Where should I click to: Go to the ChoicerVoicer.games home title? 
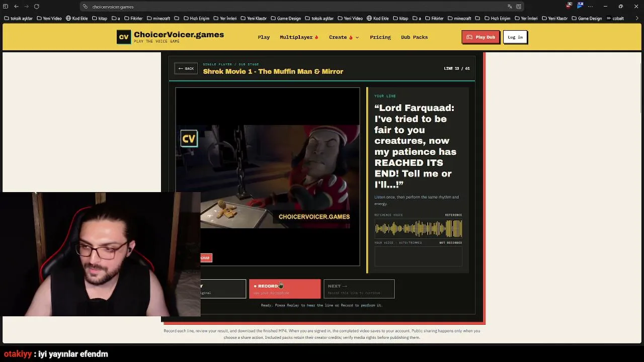click(179, 35)
